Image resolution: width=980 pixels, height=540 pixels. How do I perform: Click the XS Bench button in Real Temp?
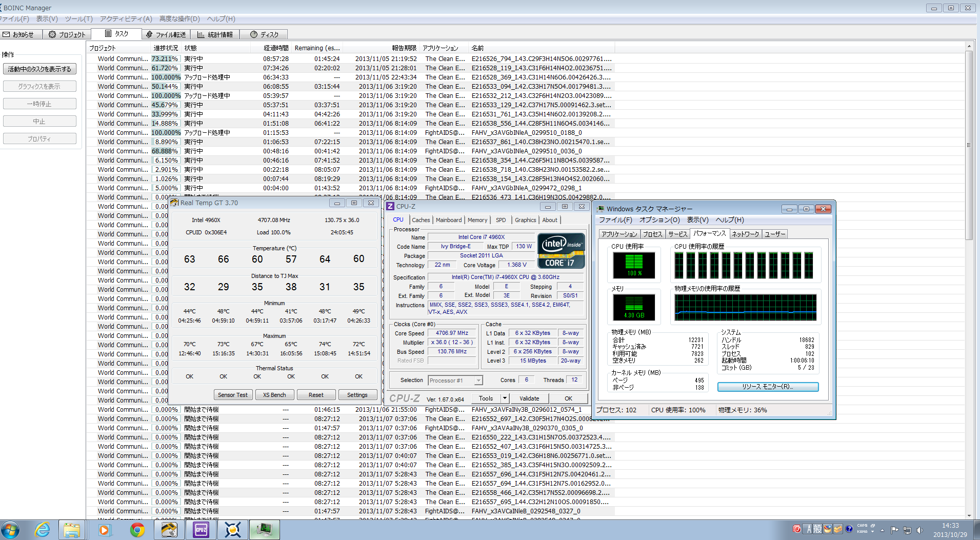pyautogui.click(x=274, y=395)
